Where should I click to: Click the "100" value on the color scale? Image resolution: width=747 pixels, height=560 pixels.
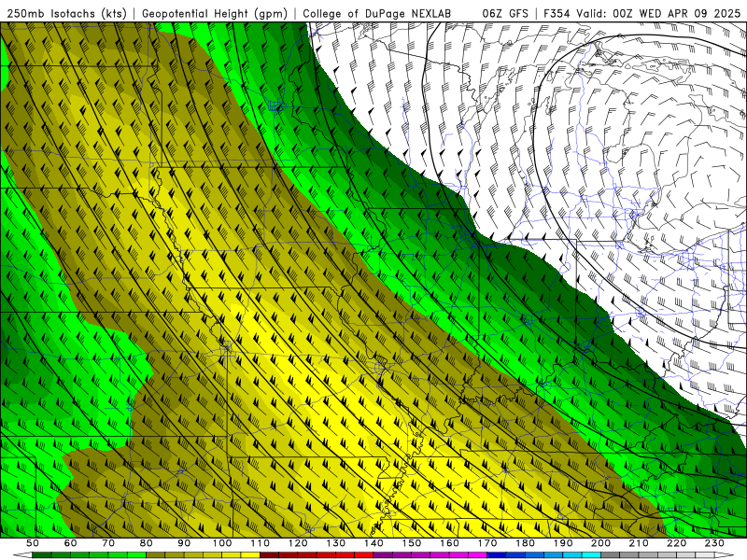pyautogui.click(x=222, y=543)
